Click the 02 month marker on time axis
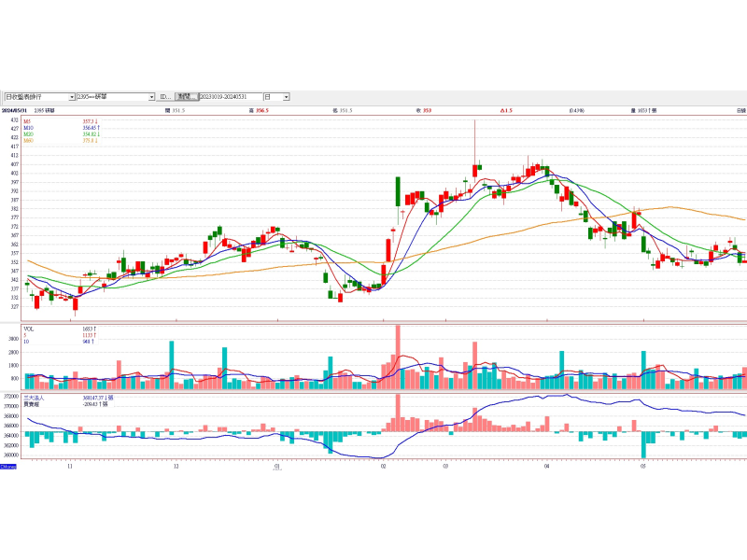Viewport: 747px width, 560px height. coord(383,466)
